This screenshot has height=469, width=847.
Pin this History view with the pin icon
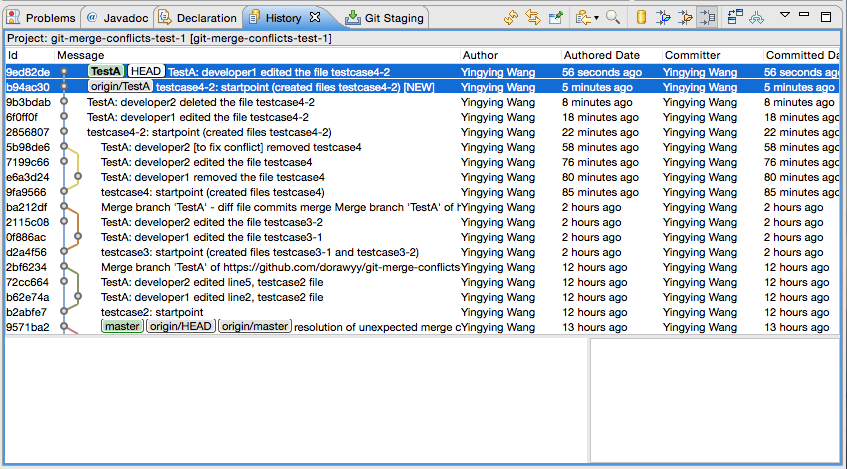tap(555, 18)
